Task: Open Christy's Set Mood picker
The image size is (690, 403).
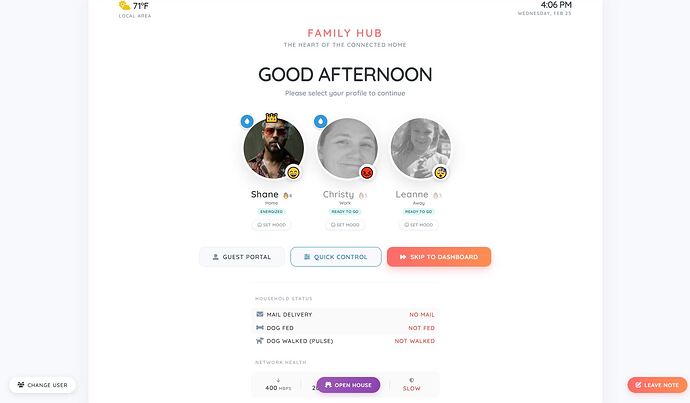Action: 344,225
